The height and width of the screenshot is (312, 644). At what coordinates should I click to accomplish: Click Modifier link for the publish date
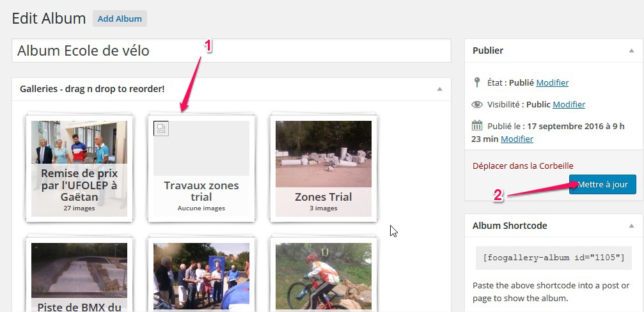coord(517,139)
